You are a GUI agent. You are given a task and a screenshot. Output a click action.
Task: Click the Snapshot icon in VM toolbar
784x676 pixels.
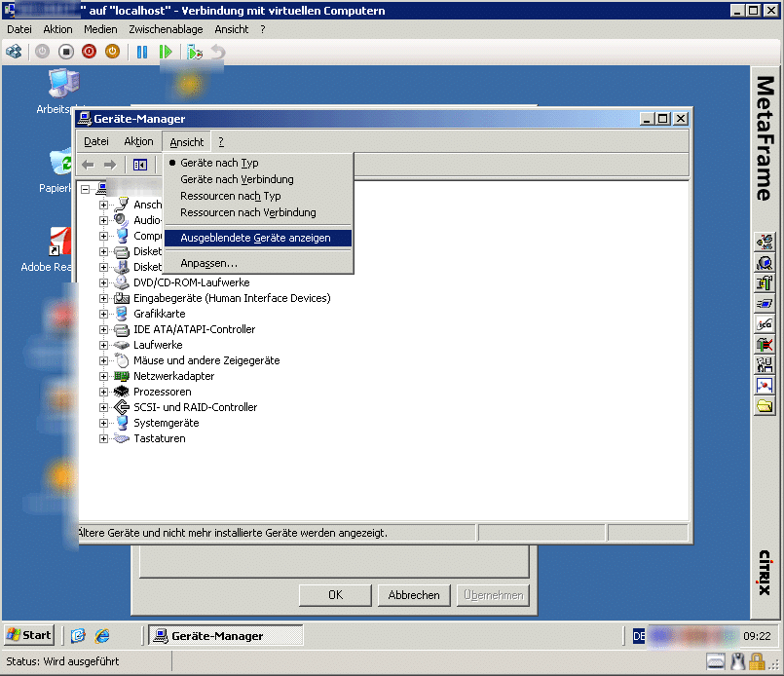tap(195, 52)
